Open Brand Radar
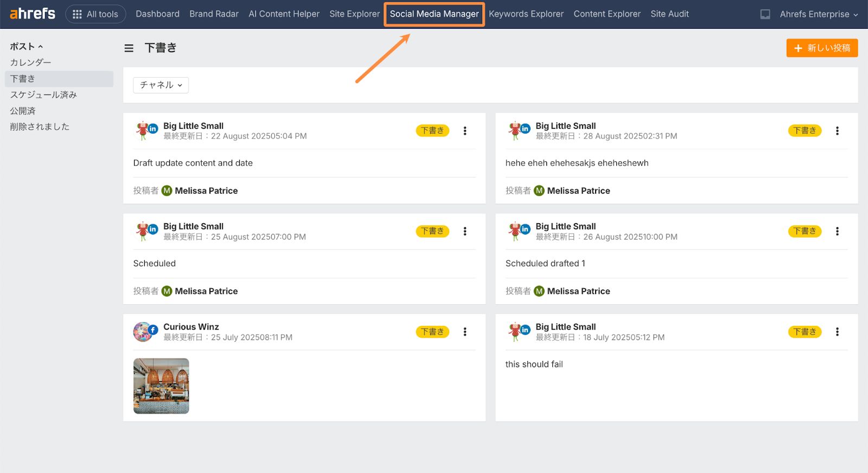Image resolution: width=868 pixels, height=473 pixels. click(x=214, y=14)
